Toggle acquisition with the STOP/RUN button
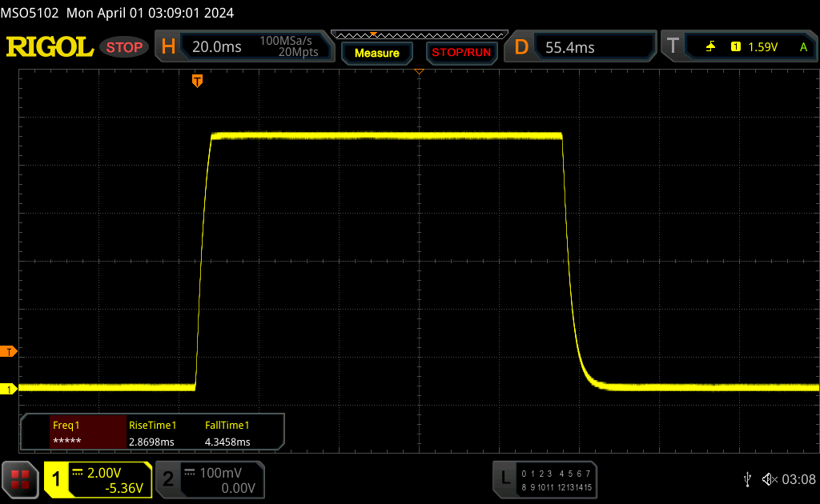The width and height of the screenshot is (820, 504). click(460, 53)
